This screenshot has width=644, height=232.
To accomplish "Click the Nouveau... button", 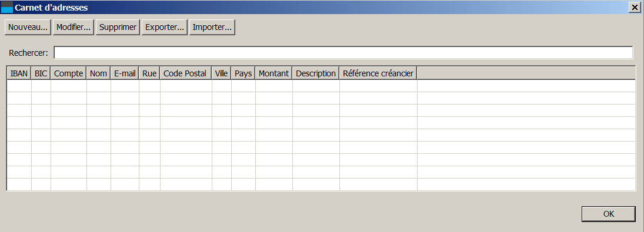I will pyautogui.click(x=28, y=28).
